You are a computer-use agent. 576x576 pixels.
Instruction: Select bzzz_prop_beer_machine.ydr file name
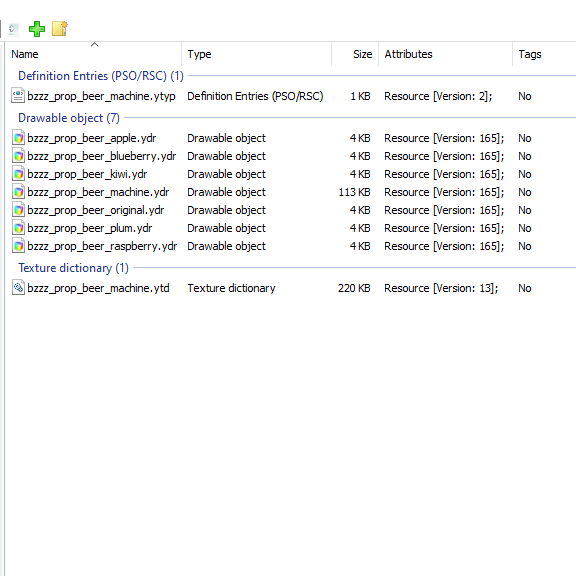point(98,192)
